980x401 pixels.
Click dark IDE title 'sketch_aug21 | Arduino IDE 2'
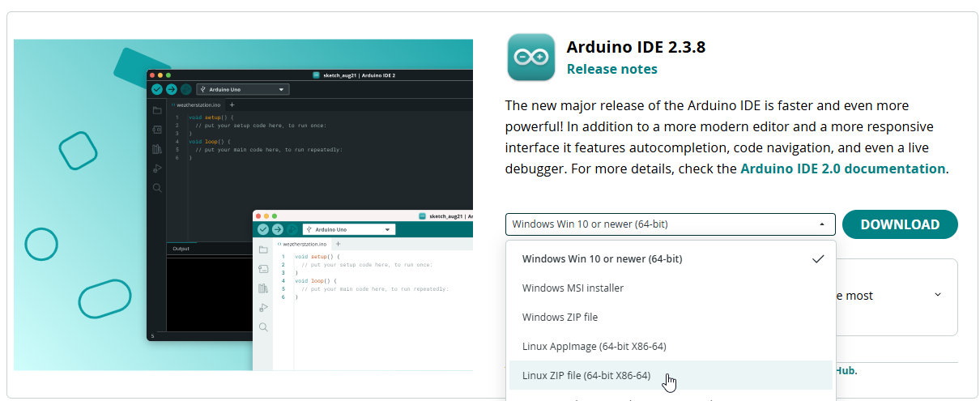tap(359, 75)
